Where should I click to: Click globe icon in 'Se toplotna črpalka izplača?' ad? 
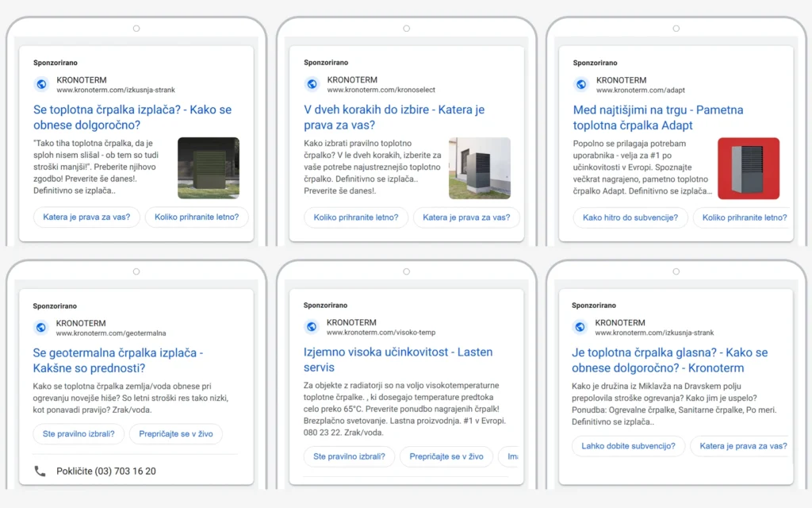pyautogui.click(x=41, y=84)
